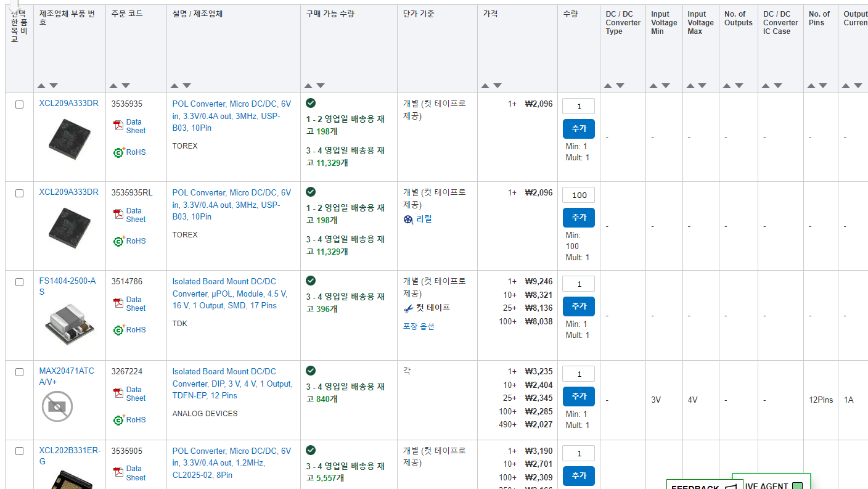Viewport: 868px width, 489px height.
Task: Open part link MAX20471ATCA/V+
Action: click(67, 376)
